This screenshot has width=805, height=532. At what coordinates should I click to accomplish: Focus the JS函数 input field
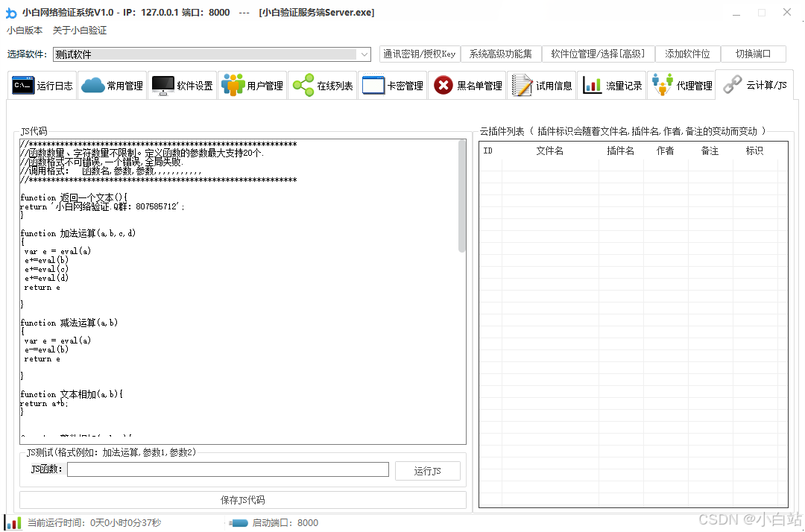[x=228, y=469]
